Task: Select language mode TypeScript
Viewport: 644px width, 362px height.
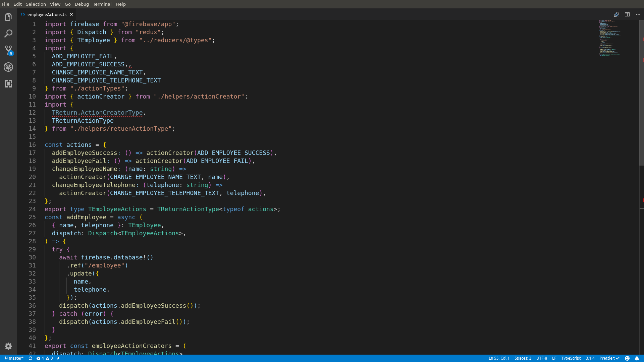Action: click(571, 358)
